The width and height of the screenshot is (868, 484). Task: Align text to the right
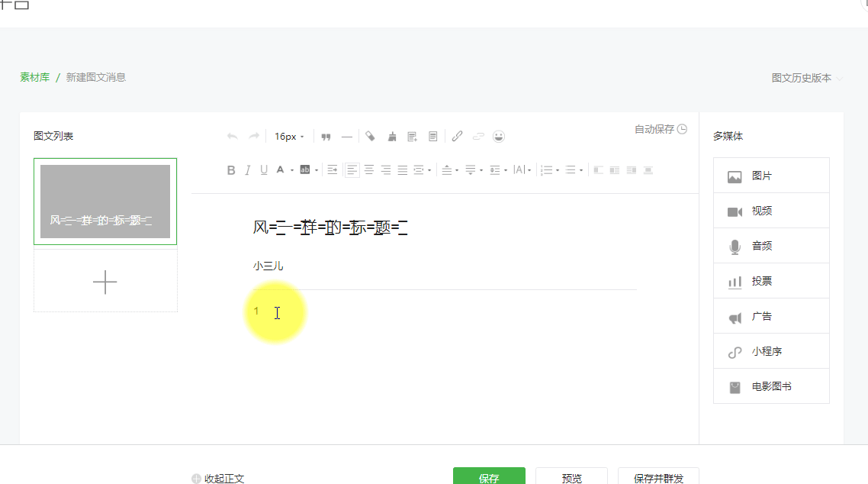point(386,170)
